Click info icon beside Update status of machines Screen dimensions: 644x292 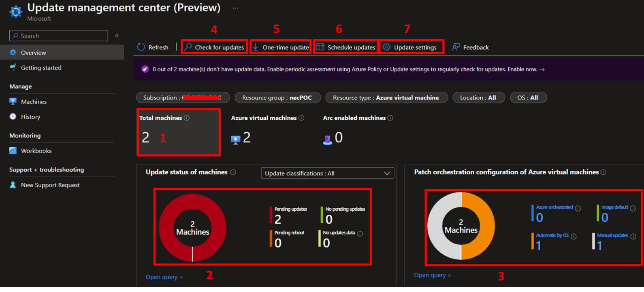click(233, 172)
